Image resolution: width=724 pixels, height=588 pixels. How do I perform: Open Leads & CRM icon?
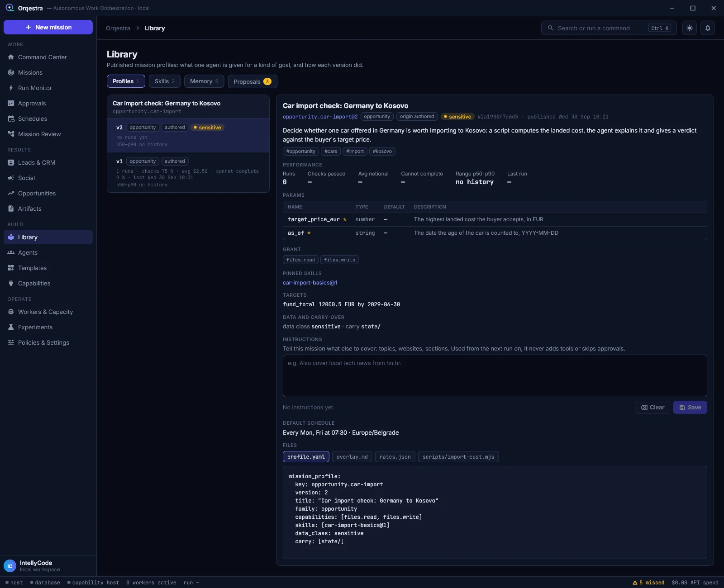[x=11, y=162]
